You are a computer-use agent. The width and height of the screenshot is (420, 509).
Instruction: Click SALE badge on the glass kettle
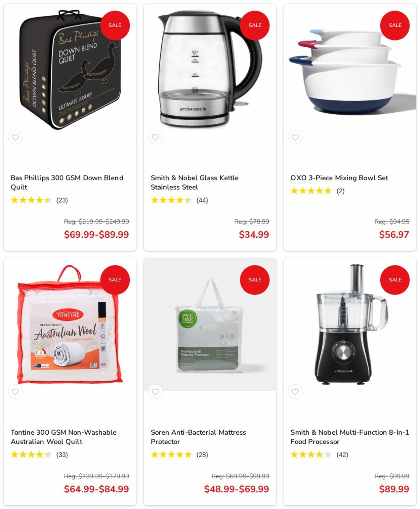(255, 25)
